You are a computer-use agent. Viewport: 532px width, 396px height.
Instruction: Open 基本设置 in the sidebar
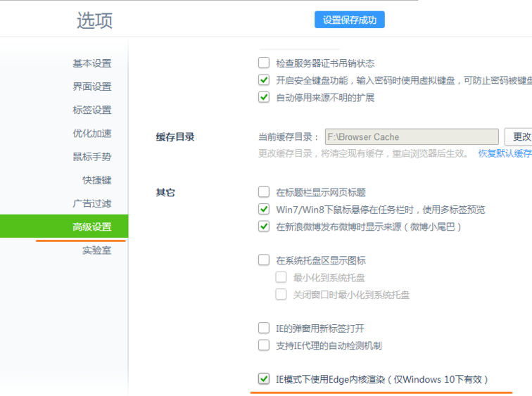tap(91, 63)
